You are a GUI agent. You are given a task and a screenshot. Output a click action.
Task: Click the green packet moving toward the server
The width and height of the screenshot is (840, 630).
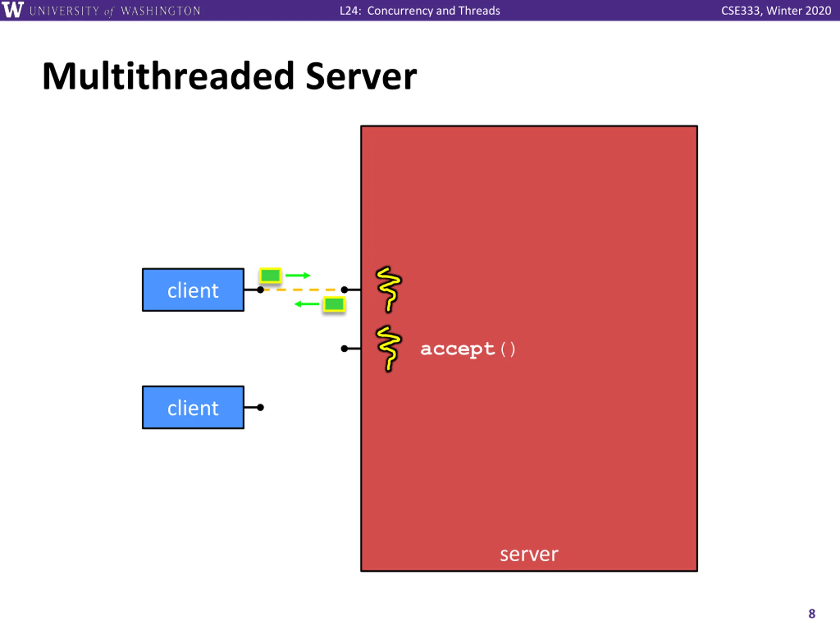(x=270, y=275)
